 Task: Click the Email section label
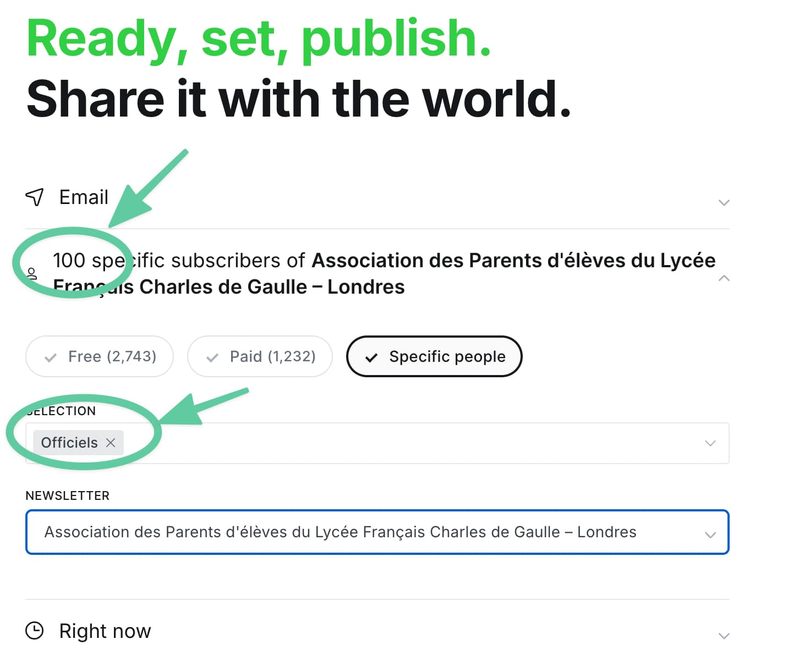84,197
